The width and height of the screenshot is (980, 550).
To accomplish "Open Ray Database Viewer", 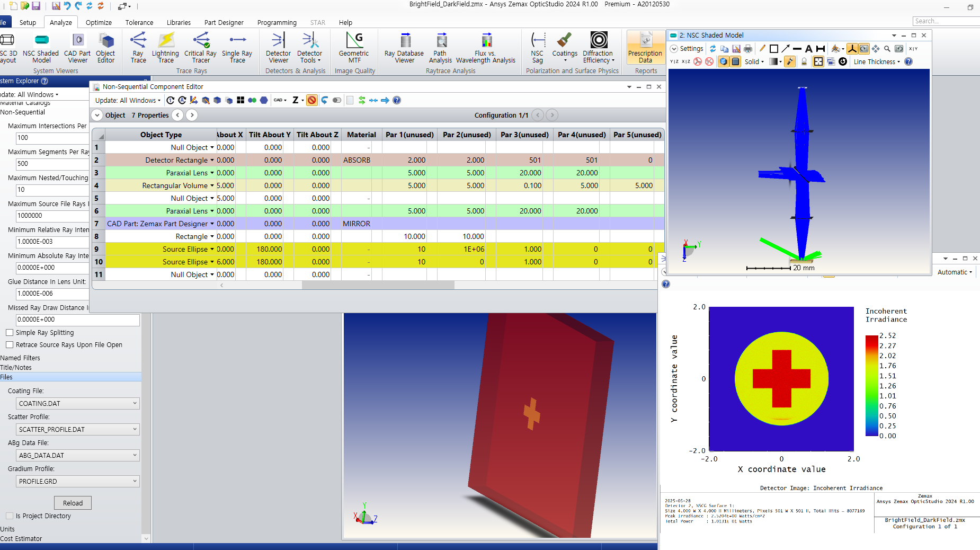I will [404, 48].
